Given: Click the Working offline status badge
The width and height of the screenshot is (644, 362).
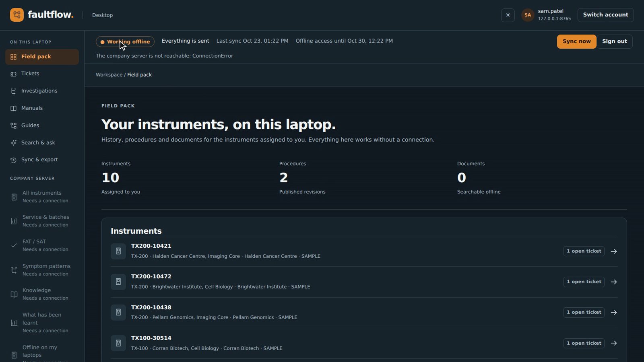Looking at the screenshot, I should 125,42.
